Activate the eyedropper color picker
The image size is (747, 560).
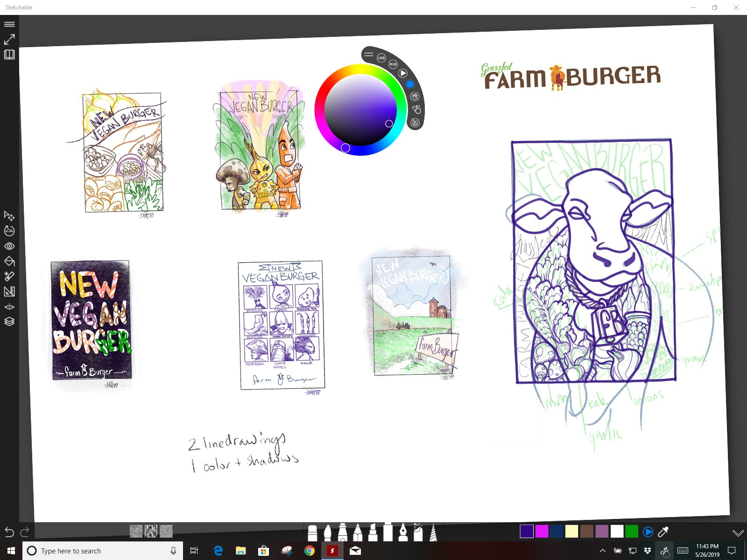pos(663,532)
